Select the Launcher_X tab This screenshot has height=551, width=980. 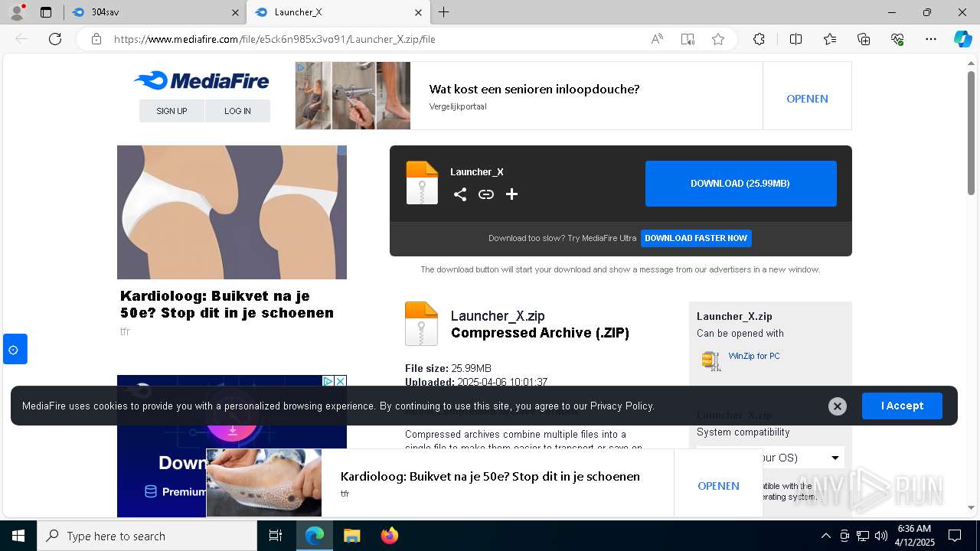point(338,12)
